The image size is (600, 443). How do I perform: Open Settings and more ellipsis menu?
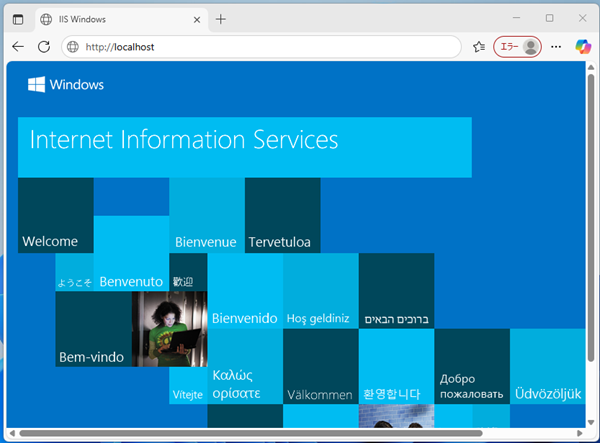click(x=556, y=47)
